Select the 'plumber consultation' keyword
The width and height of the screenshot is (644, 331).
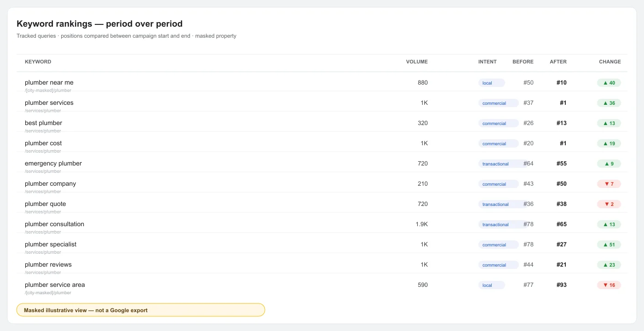[x=55, y=224]
